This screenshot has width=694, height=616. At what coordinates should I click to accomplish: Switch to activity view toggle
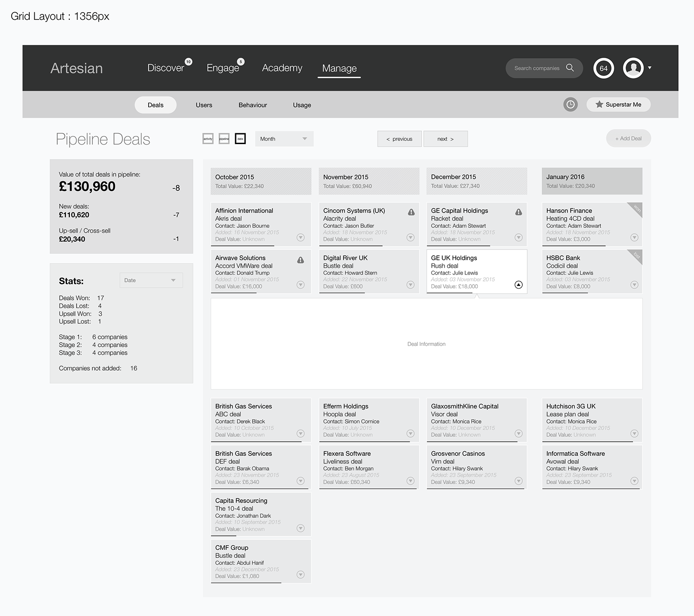point(208,139)
